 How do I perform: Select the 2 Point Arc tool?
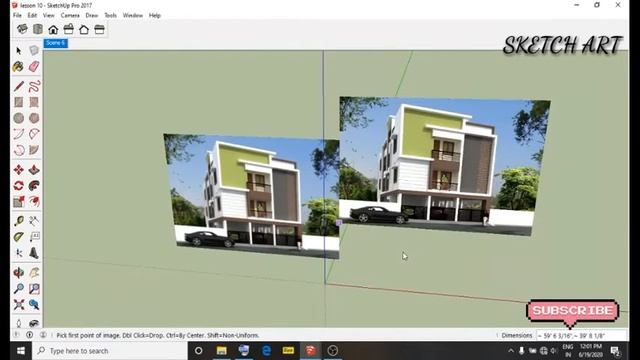click(x=34, y=134)
